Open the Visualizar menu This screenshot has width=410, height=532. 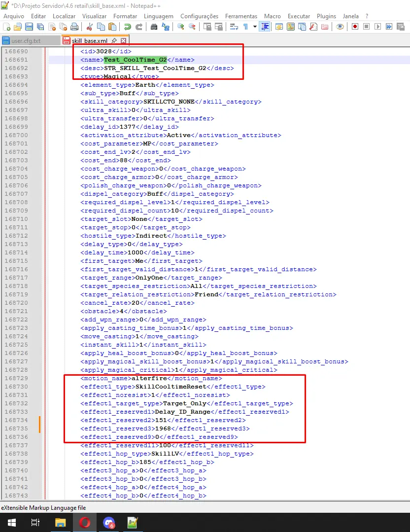click(94, 16)
